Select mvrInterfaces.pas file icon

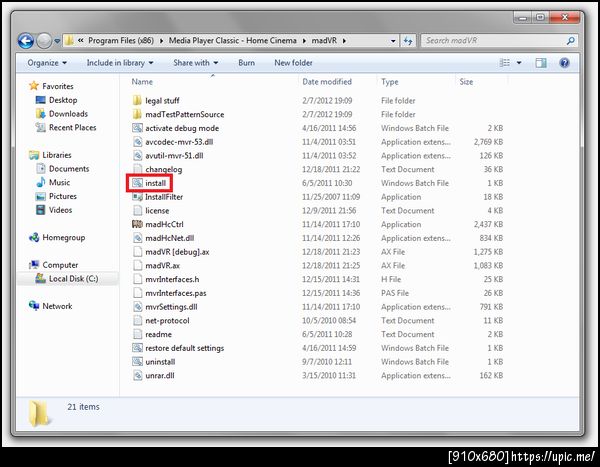pyautogui.click(x=137, y=293)
